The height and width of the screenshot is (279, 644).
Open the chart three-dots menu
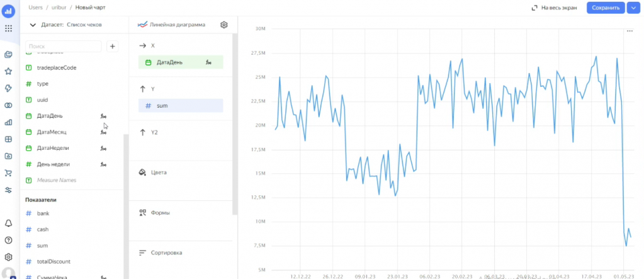click(x=630, y=31)
